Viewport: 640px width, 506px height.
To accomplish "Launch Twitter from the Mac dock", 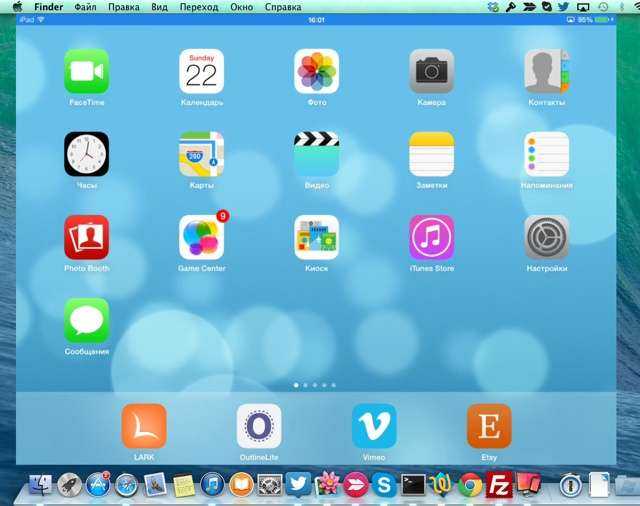I will (x=298, y=484).
